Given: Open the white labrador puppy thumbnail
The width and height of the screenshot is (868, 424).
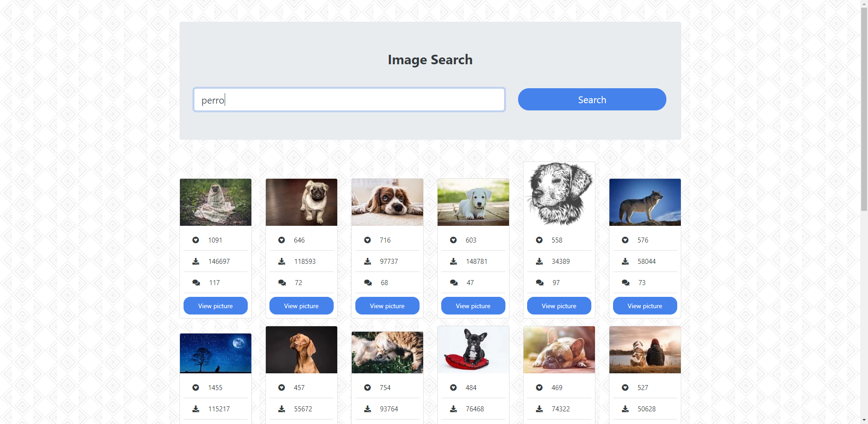Looking at the screenshot, I should [x=473, y=202].
